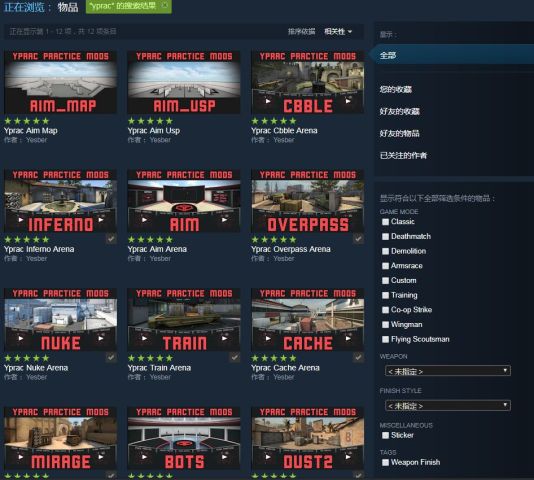Image resolution: width=534 pixels, height=480 pixels.
Task: Open the MIRAGE arena thumbnail
Action: tap(61, 438)
